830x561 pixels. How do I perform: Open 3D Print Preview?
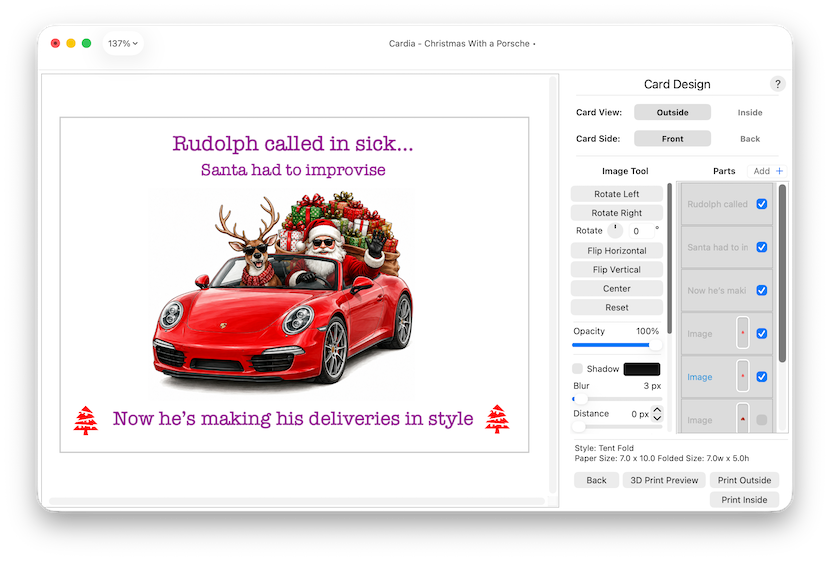tap(664, 480)
